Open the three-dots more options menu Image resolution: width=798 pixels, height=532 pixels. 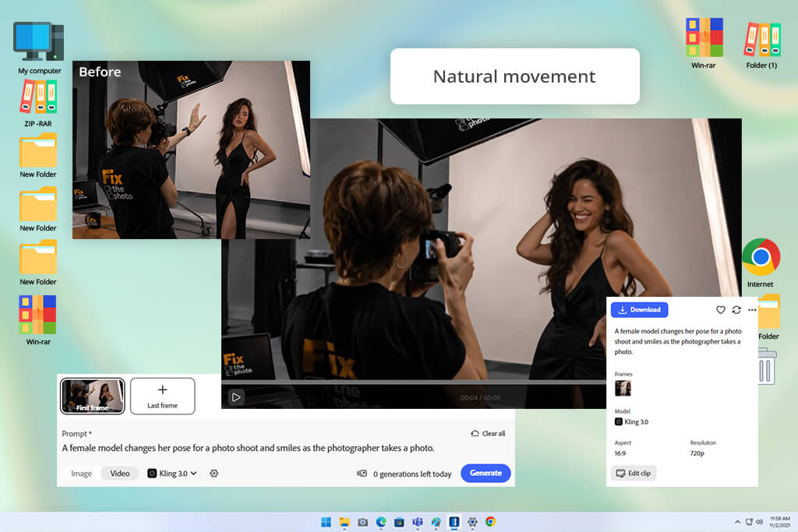pyautogui.click(x=752, y=310)
